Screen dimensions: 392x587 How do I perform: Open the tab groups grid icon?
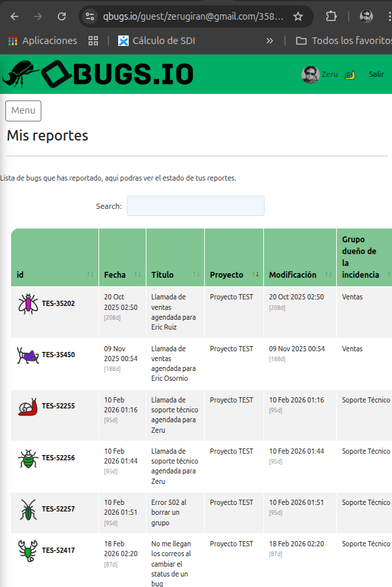(93, 41)
